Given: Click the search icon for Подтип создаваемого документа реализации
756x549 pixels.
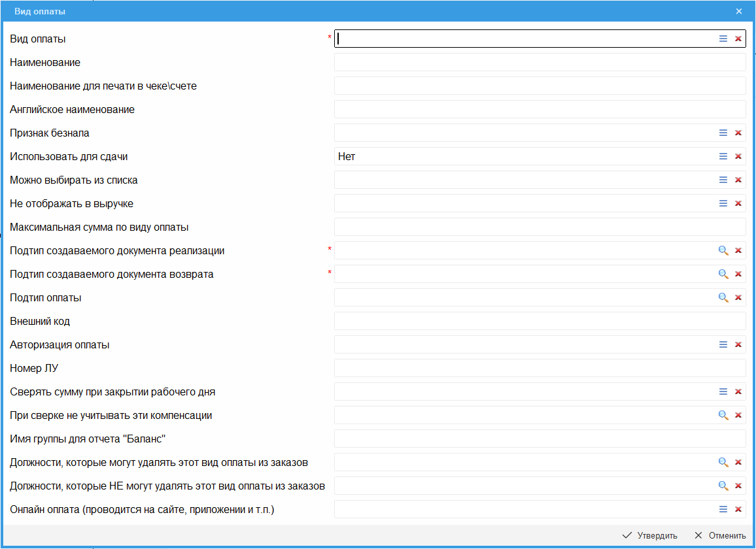Looking at the screenshot, I should [723, 250].
